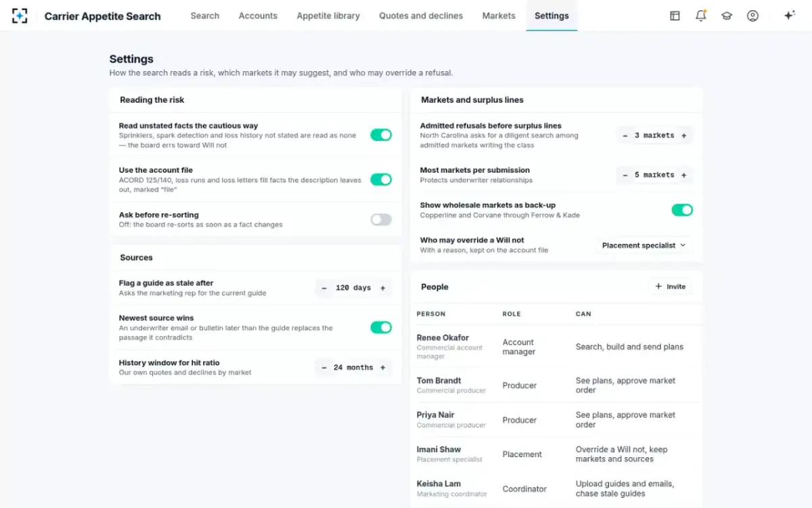This screenshot has height=508, width=812.
Task: Decrease history window months with minus
Action: (324, 368)
